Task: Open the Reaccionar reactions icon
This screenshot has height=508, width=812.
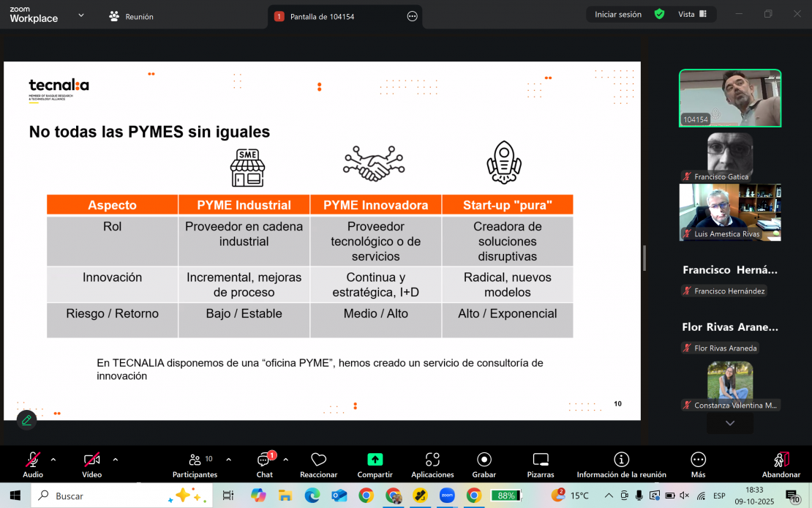Action: (318, 460)
